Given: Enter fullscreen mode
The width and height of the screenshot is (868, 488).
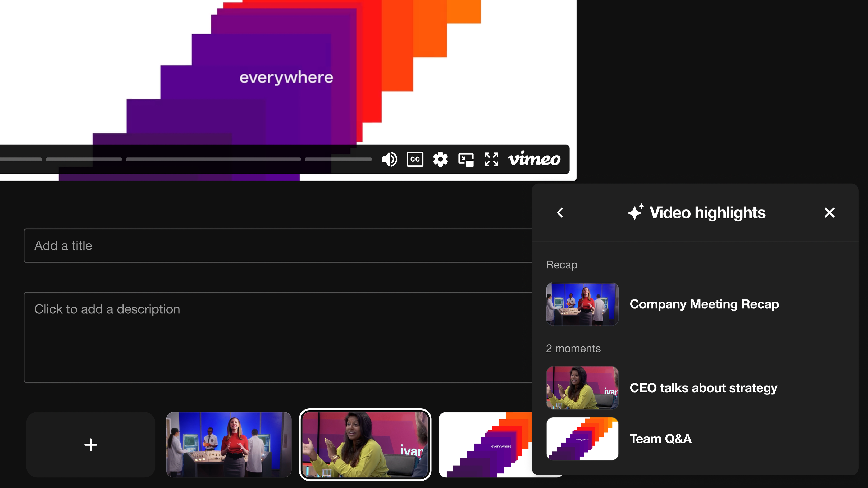Looking at the screenshot, I should coord(491,159).
